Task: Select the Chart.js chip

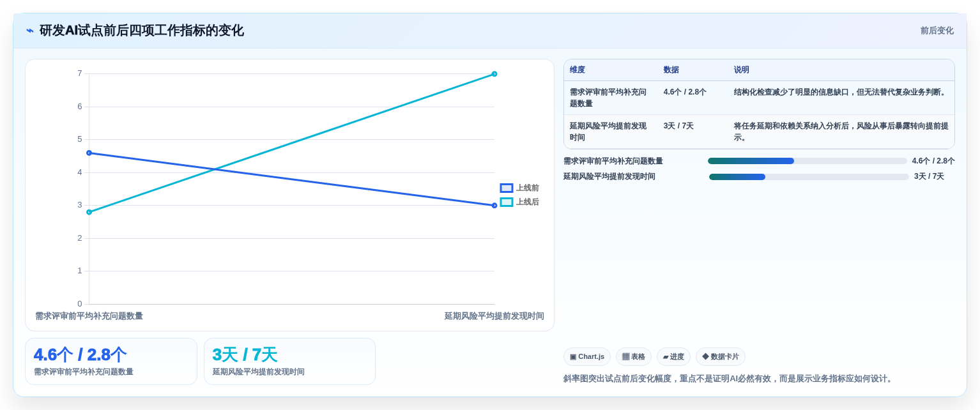Action: point(587,356)
